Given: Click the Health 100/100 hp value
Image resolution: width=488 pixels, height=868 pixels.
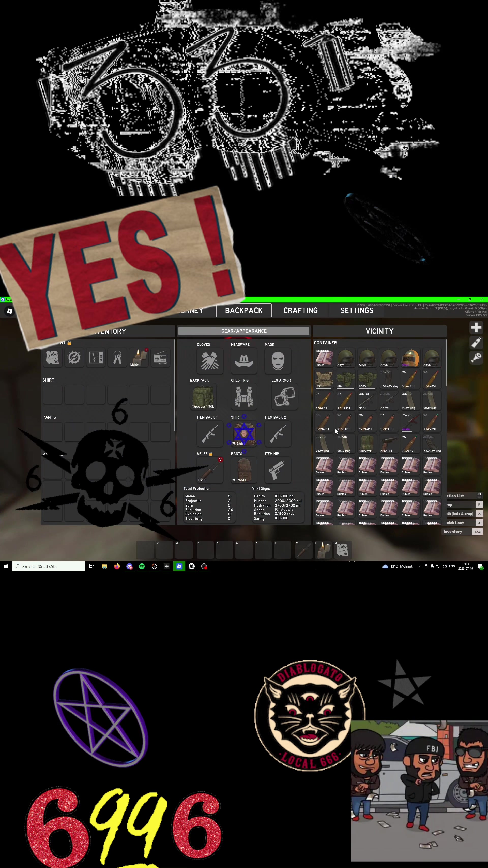Looking at the screenshot, I should [x=284, y=496].
